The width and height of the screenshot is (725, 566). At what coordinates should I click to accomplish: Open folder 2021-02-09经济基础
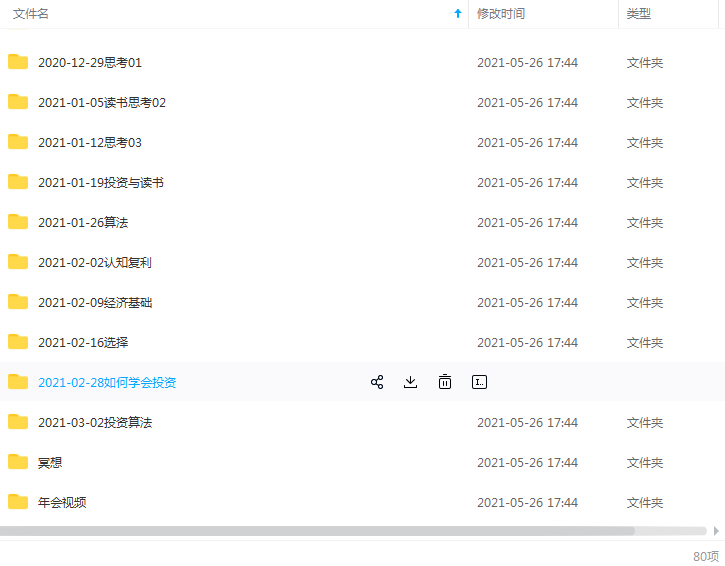tap(95, 302)
